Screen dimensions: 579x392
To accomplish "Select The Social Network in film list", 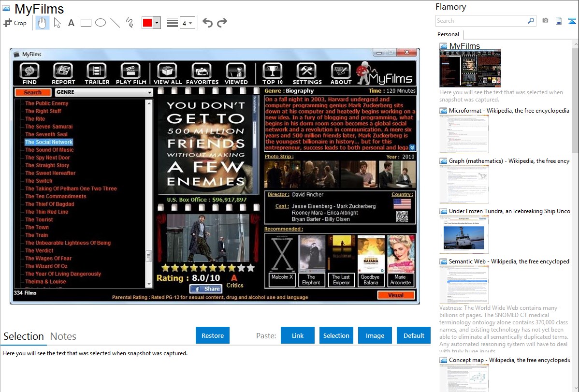I will pyautogui.click(x=49, y=142).
